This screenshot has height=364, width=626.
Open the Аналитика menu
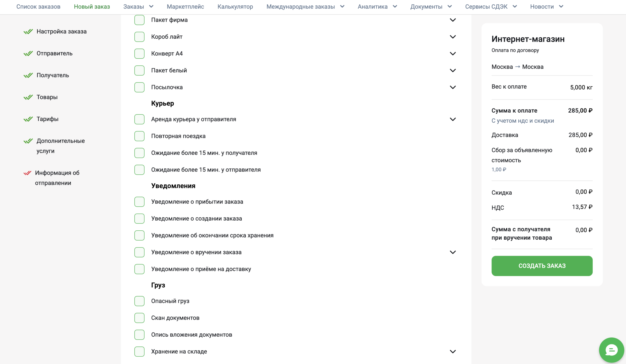(377, 7)
